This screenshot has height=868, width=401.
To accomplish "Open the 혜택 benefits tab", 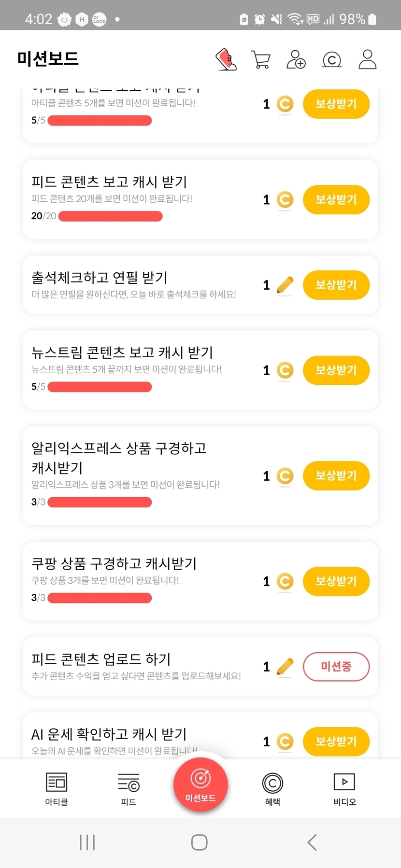I will 272,789.
